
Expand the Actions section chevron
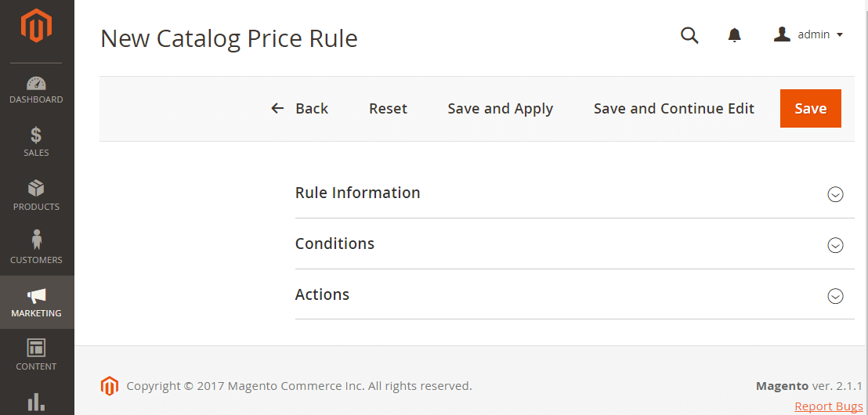(835, 296)
